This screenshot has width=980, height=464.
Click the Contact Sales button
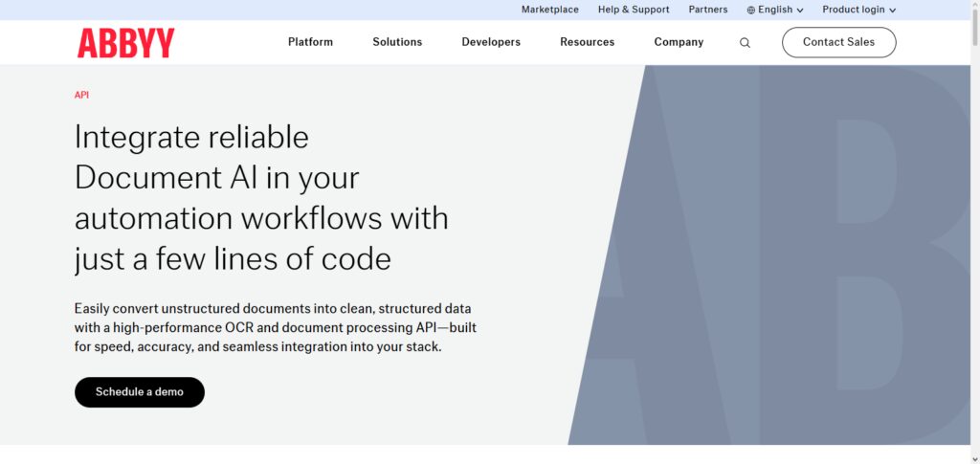(x=838, y=42)
